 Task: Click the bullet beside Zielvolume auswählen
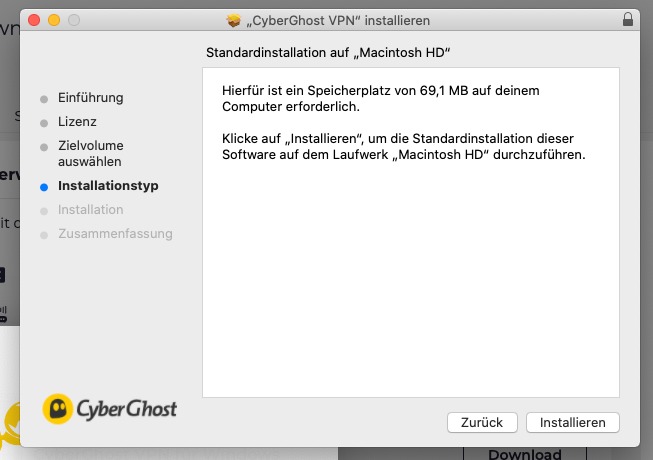[x=44, y=147]
